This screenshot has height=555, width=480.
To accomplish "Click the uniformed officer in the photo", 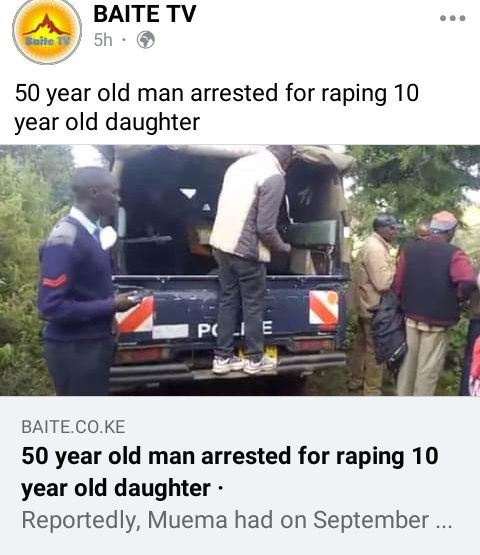I will 80,280.
